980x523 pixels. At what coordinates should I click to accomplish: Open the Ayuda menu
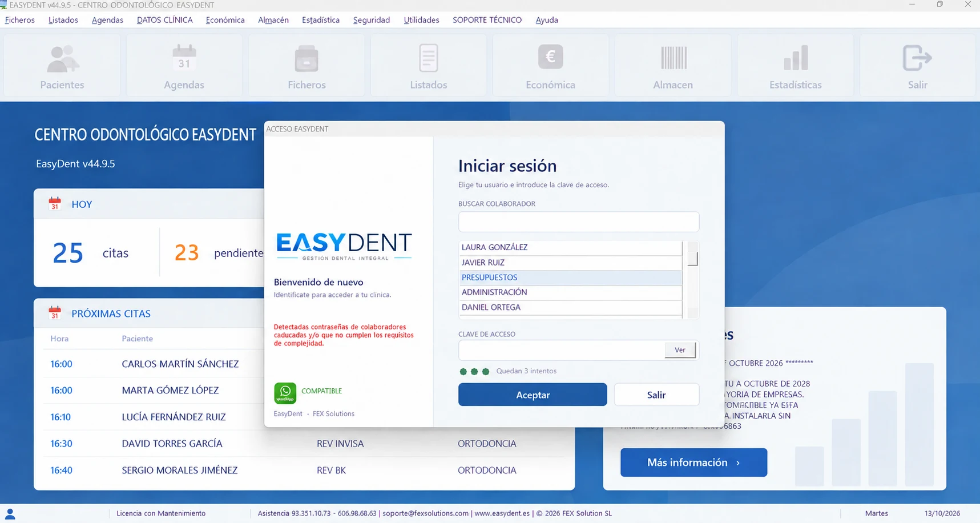547,20
